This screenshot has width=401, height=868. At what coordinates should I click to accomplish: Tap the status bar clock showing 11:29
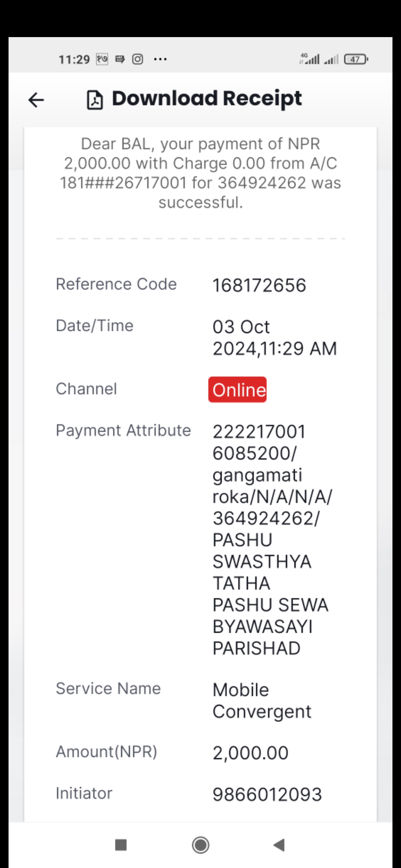pos(74,59)
